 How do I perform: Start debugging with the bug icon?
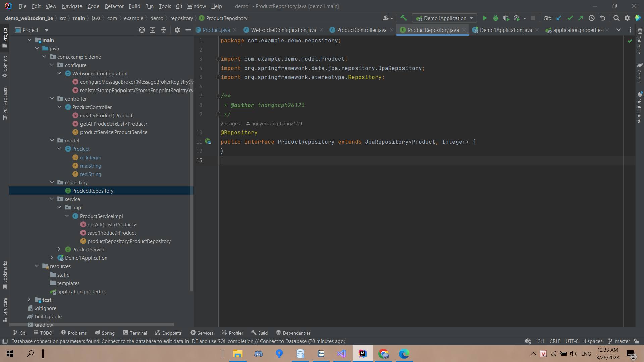[495, 18]
